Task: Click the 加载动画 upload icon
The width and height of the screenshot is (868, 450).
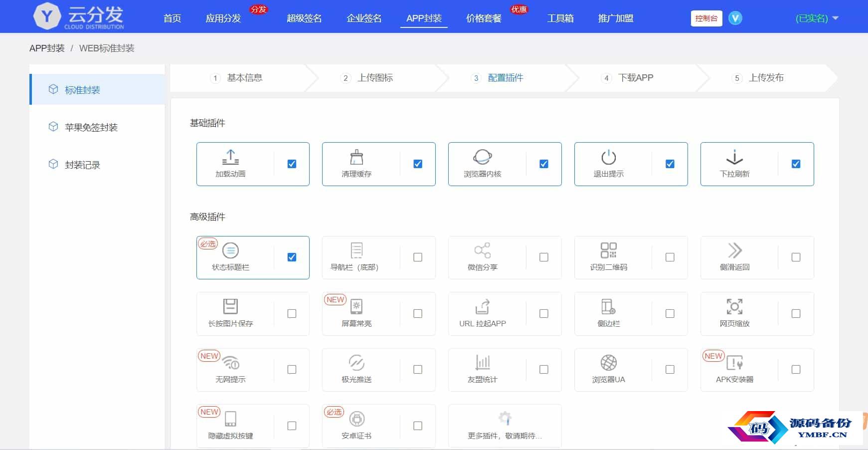Action: [230, 157]
